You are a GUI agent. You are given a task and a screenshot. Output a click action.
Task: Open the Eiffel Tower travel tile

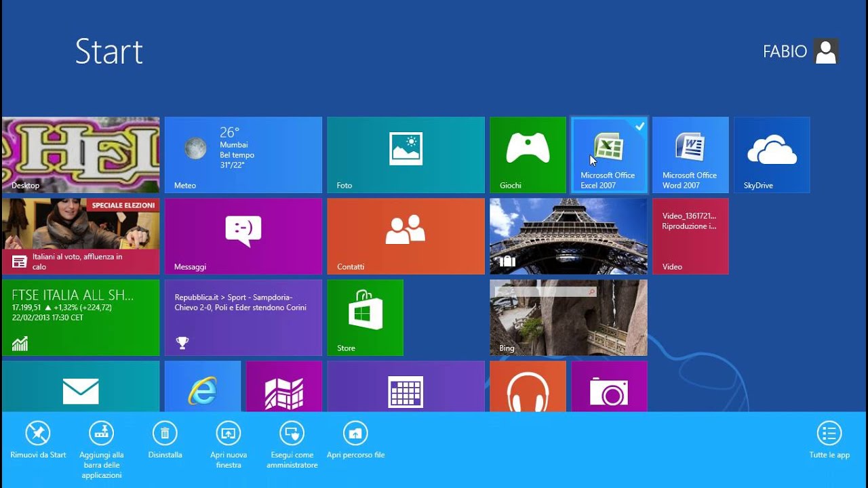[569, 237]
